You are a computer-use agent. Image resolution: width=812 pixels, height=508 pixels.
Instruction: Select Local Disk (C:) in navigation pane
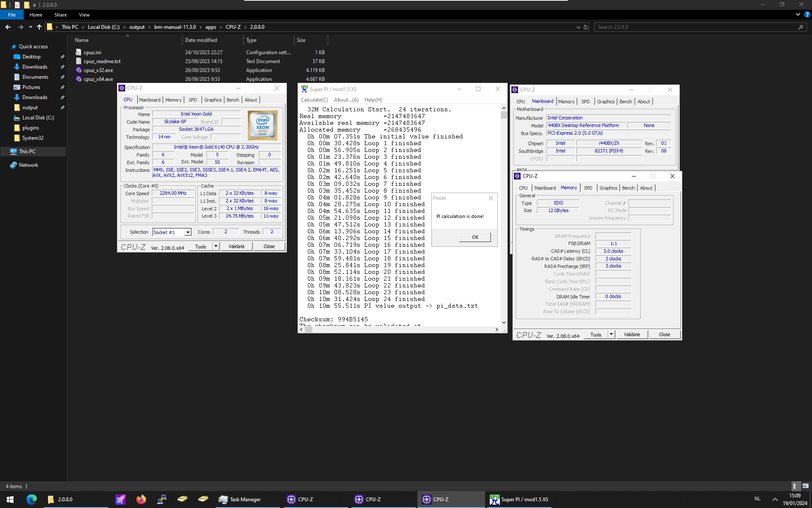pyautogui.click(x=38, y=118)
